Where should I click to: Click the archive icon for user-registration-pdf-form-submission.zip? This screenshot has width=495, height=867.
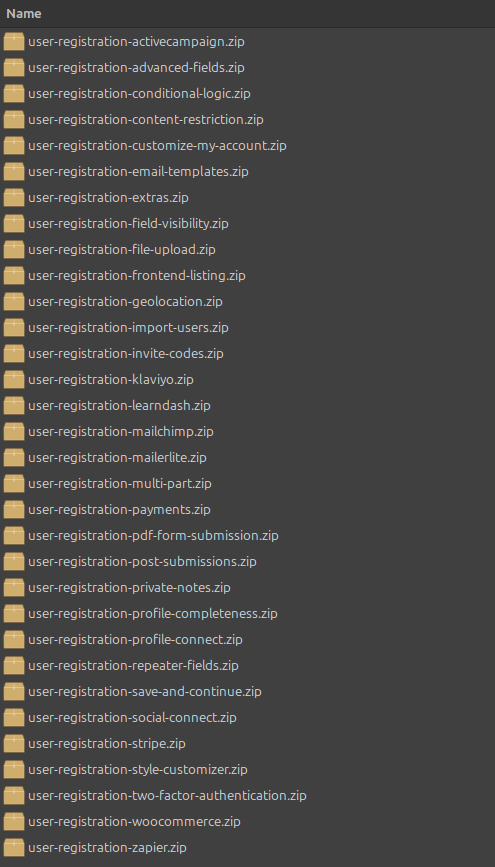pyautogui.click(x=14, y=535)
